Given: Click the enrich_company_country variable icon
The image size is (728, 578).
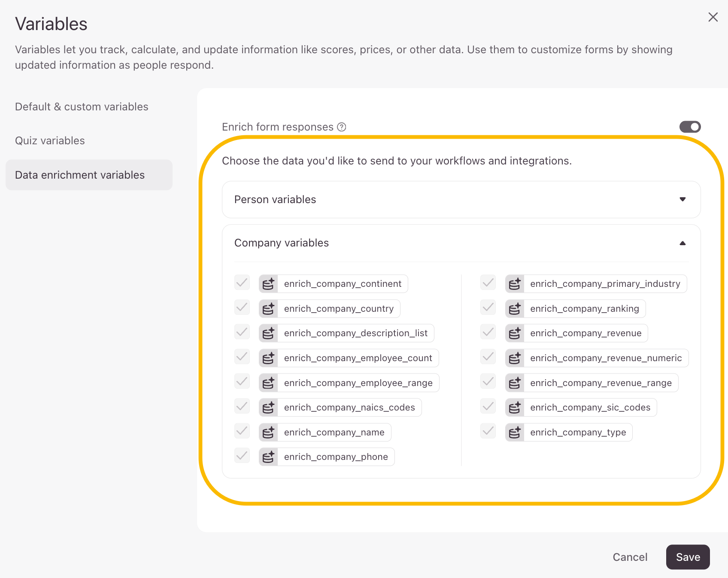Looking at the screenshot, I should pos(268,309).
